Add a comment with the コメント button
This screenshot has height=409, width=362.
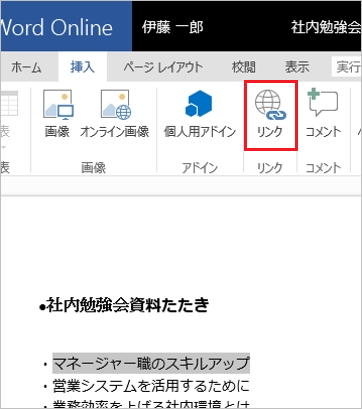(x=323, y=114)
